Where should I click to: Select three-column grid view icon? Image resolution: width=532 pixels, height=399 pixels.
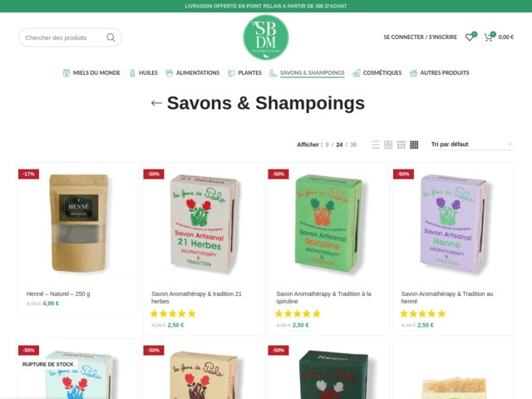click(401, 145)
